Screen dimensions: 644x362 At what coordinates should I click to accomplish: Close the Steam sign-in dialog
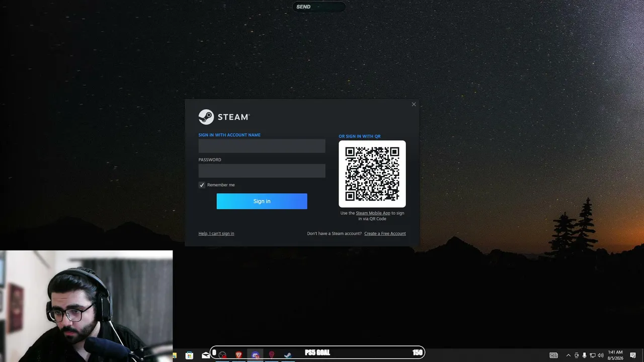coord(414,105)
